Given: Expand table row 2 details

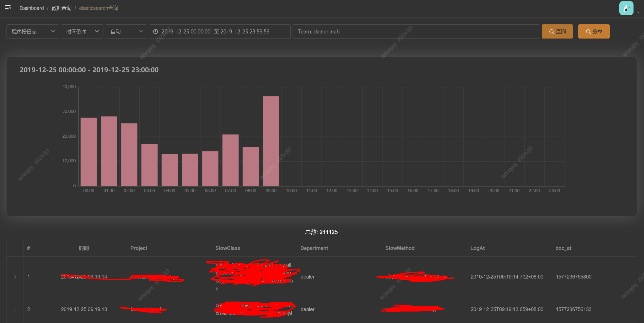Looking at the screenshot, I should tap(15, 309).
